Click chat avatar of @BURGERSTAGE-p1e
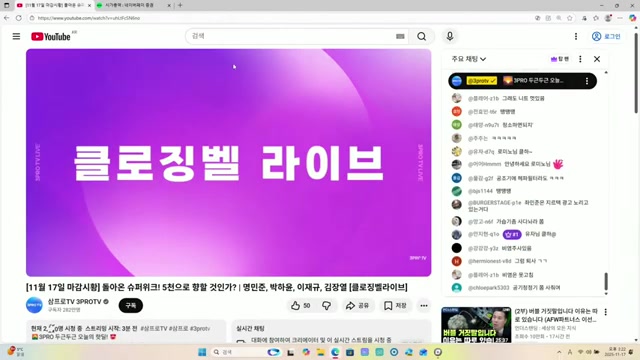This screenshot has height=360, width=640. (x=456, y=204)
